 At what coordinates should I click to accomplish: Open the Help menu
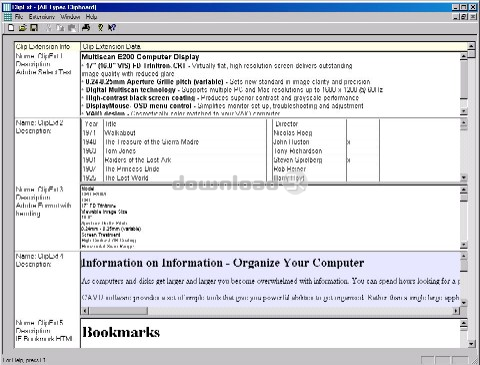[91, 17]
